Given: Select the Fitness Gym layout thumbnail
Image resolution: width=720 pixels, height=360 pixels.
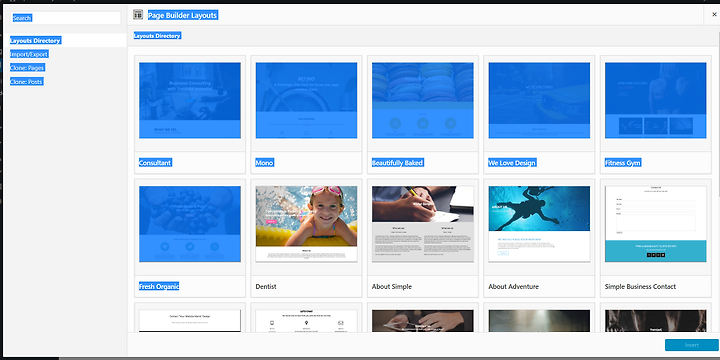Looking at the screenshot, I should coord(655,100).
